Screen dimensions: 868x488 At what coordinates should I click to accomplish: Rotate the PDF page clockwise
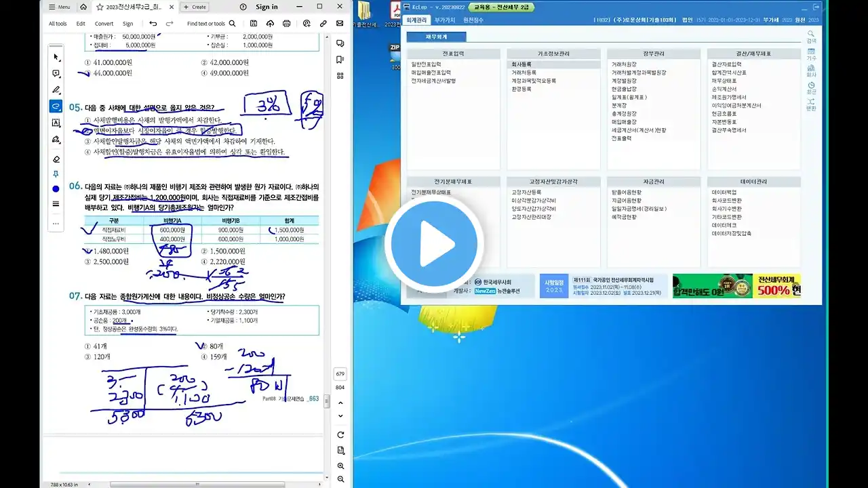340,434
